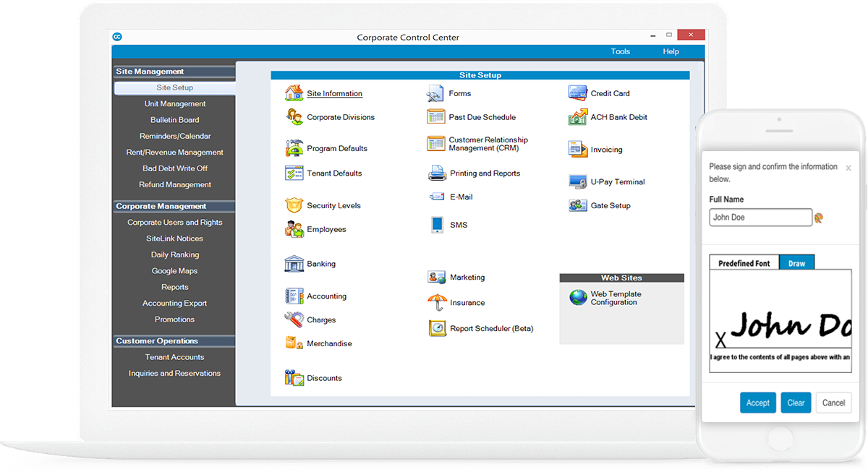Open the Help menu

pyautogui.click(x=671, y=51)
